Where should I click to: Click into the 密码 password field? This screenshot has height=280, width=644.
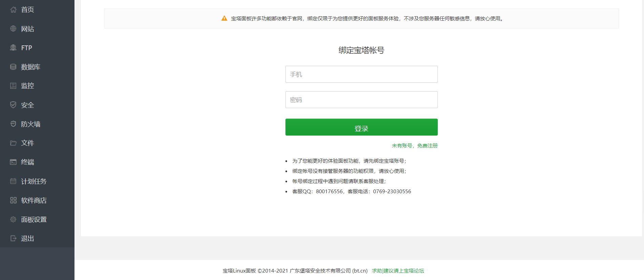361,100
